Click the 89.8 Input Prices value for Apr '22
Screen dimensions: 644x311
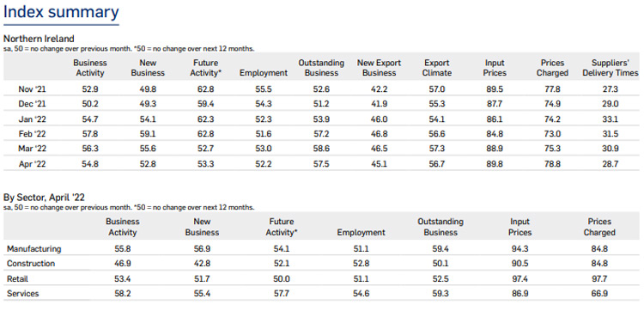[x=495, y=164]
